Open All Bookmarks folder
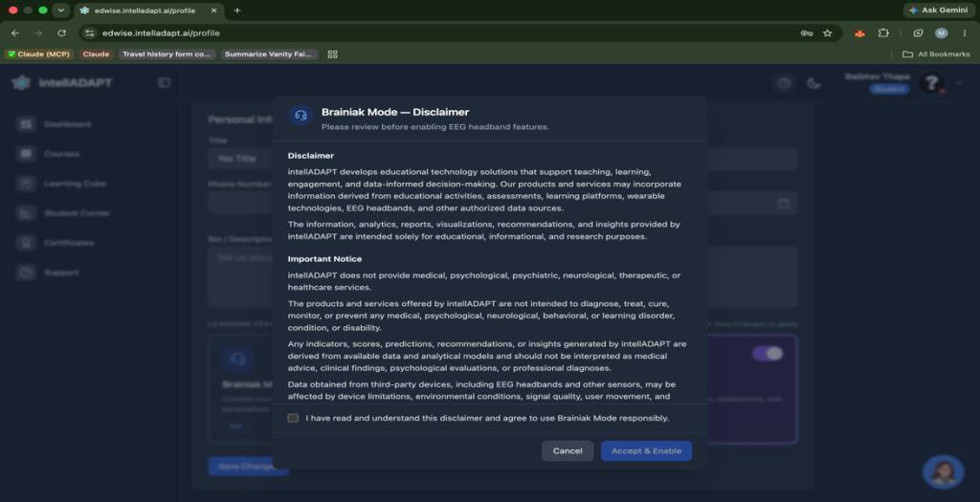Image resolution: width=980 pixels, height=502 pixels. pos(936,55)
